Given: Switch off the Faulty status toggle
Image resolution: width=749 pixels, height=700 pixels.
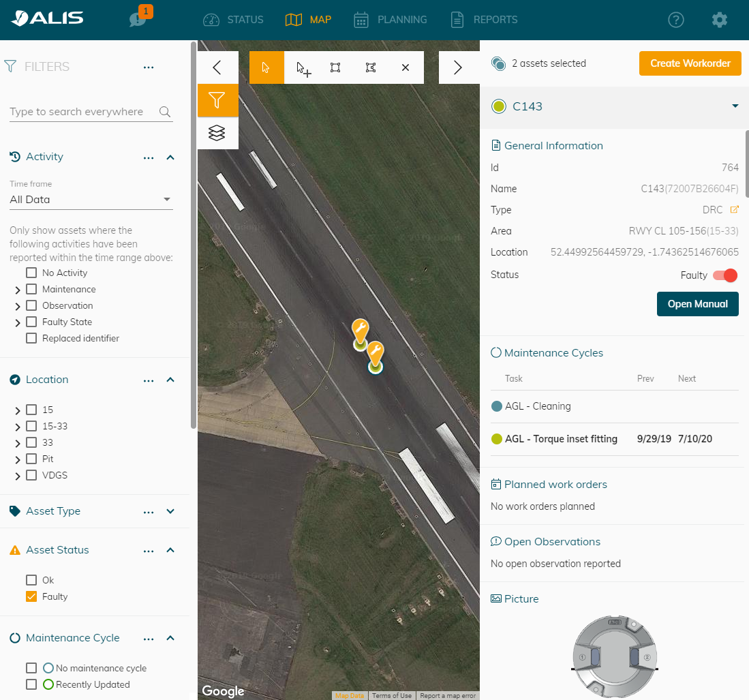Looking at the screenshot, I should click(x=725, y=275).
